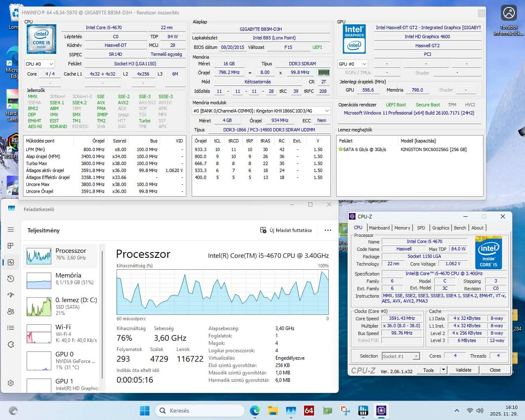Switch to Graphics tab in CPU-Z

[440, 228]
